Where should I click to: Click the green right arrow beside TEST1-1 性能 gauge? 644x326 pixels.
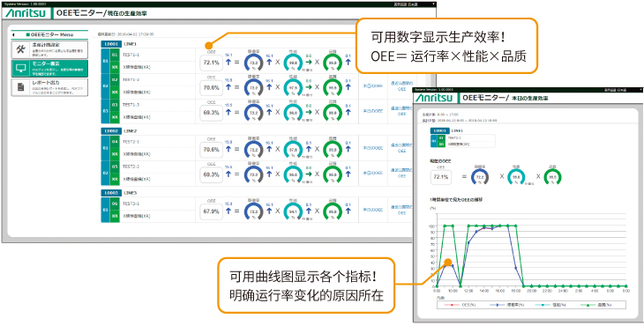click(x=309, y=63)
